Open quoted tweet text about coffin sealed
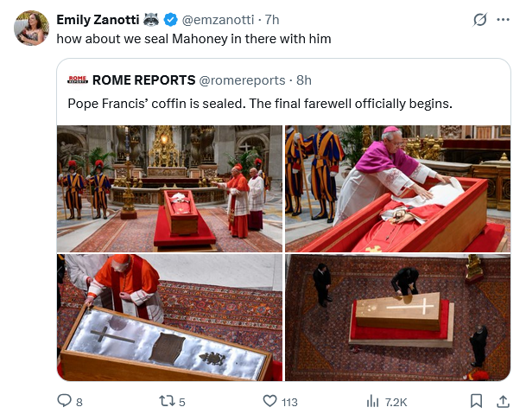Screen dimensions: 526x420 point(260,103)
